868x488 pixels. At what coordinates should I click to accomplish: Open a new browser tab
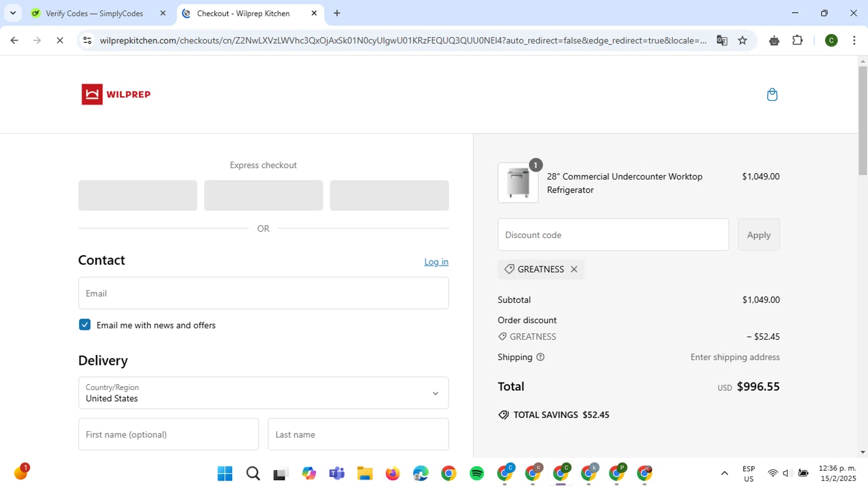[337, 13]
